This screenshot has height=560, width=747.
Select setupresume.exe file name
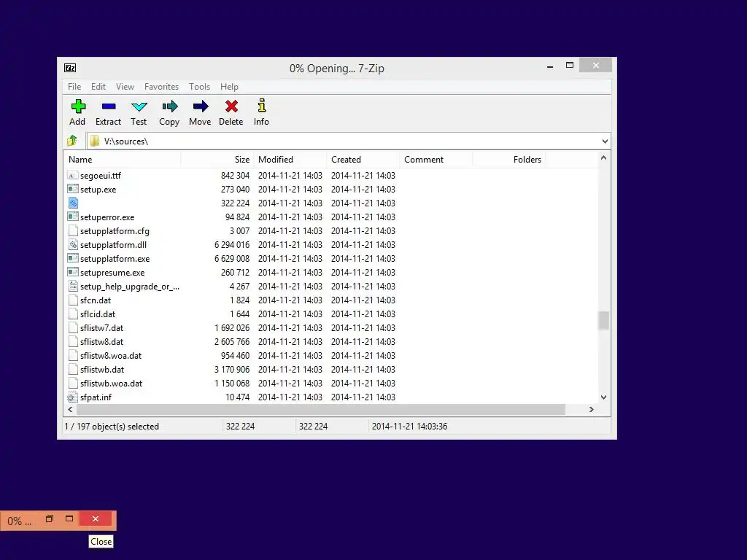click(112, 273)
